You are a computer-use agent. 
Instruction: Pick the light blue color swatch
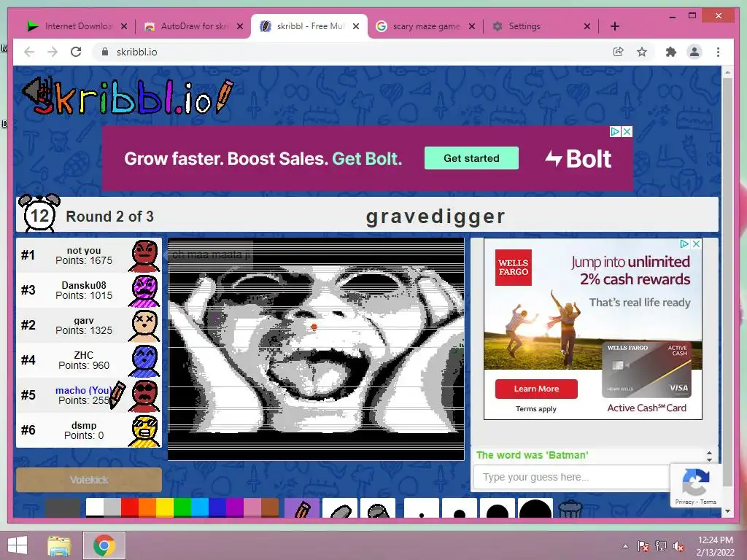(200, 507)
